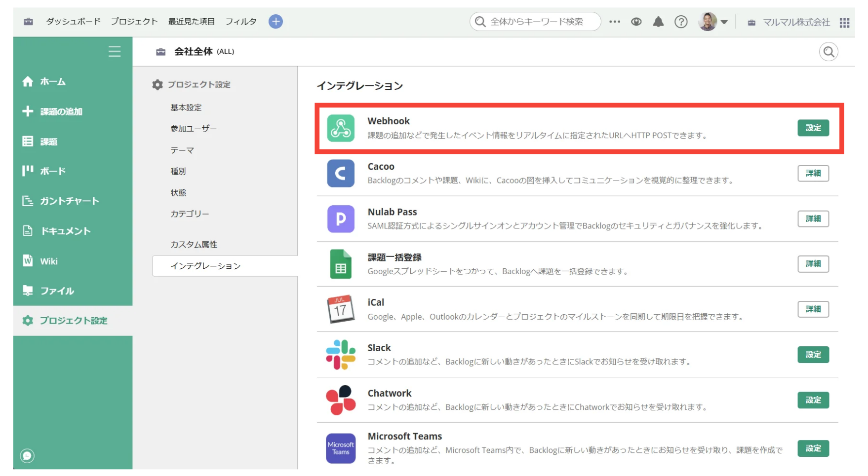The width and height of the screenshot is (868, 476).
Task: Open カテゴリー settings page
Action: [190, 214]
